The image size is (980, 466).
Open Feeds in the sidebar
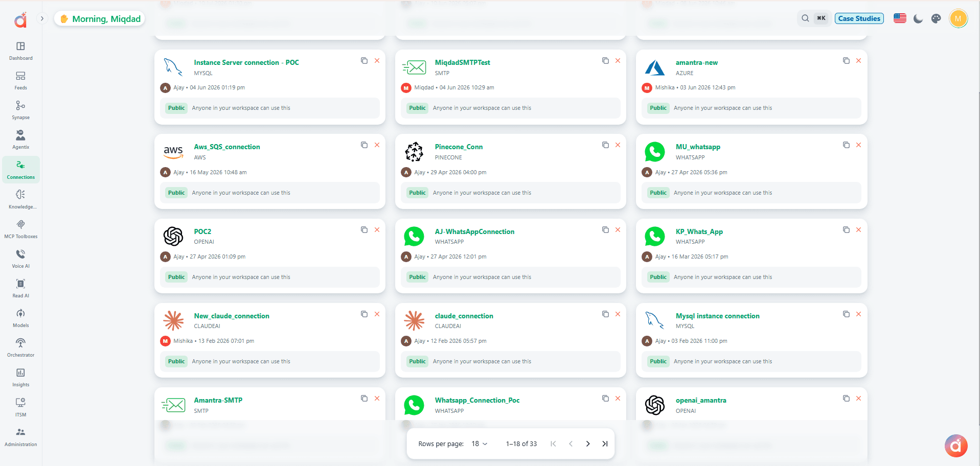(20, 81)
